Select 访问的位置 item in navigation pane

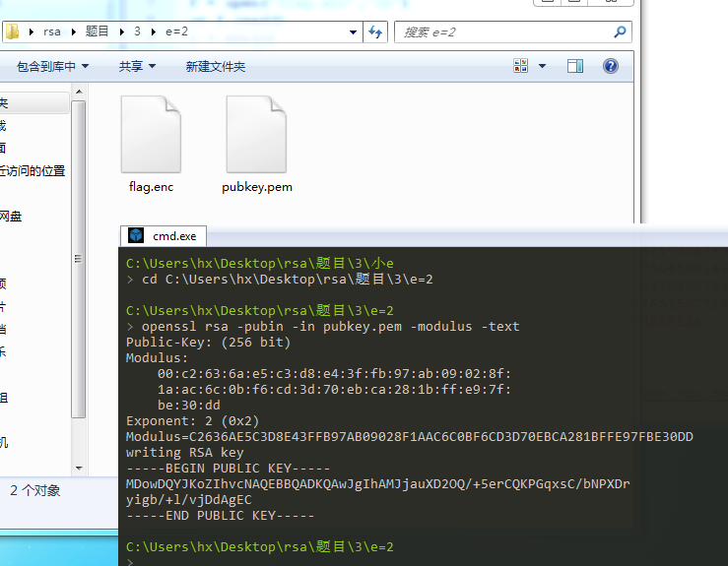coord(33,170)
